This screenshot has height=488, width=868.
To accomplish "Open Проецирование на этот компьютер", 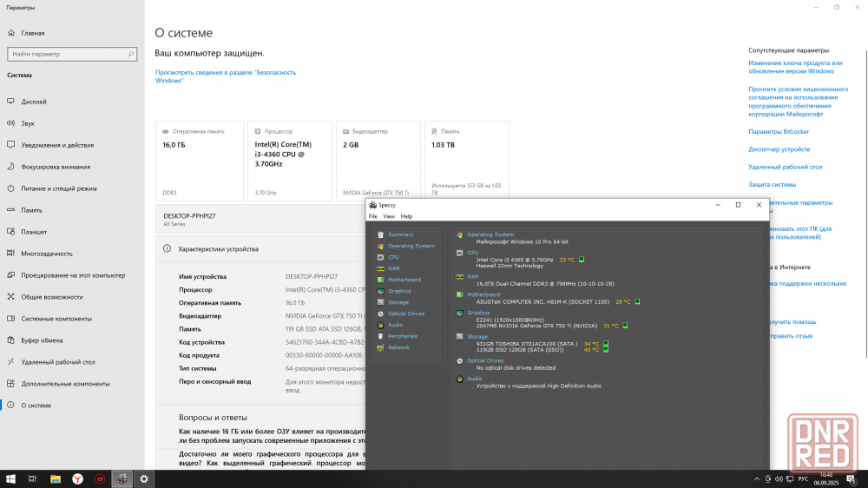I will (x=72, y=275).
